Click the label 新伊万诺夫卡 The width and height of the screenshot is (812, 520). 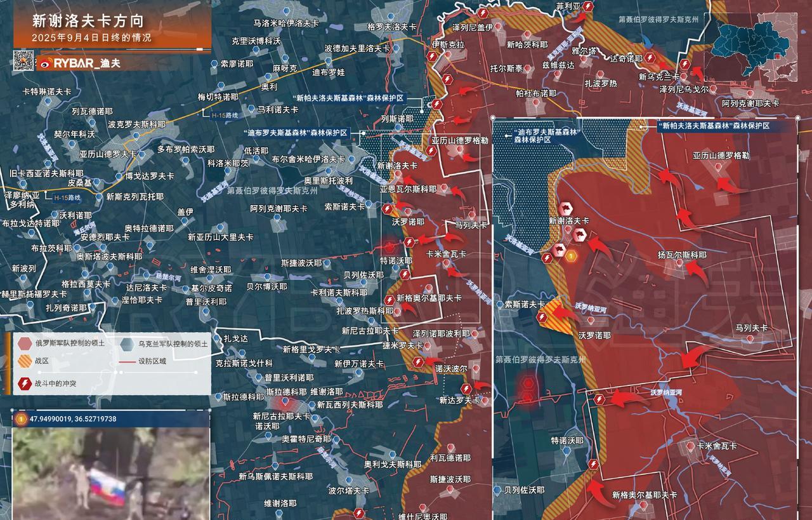tap(359, 364)
